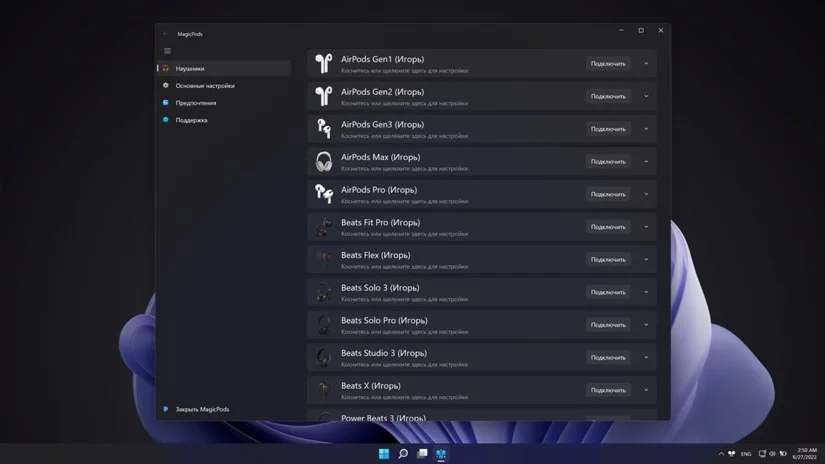Expand Beats Solo Pro row chevron
Viewport: 825px width, 464px height.
646,325
